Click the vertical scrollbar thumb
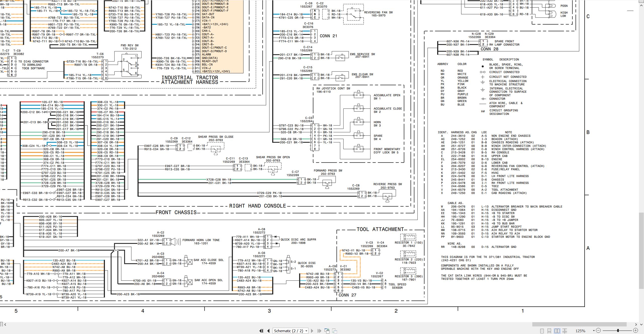 pos(641,251)
